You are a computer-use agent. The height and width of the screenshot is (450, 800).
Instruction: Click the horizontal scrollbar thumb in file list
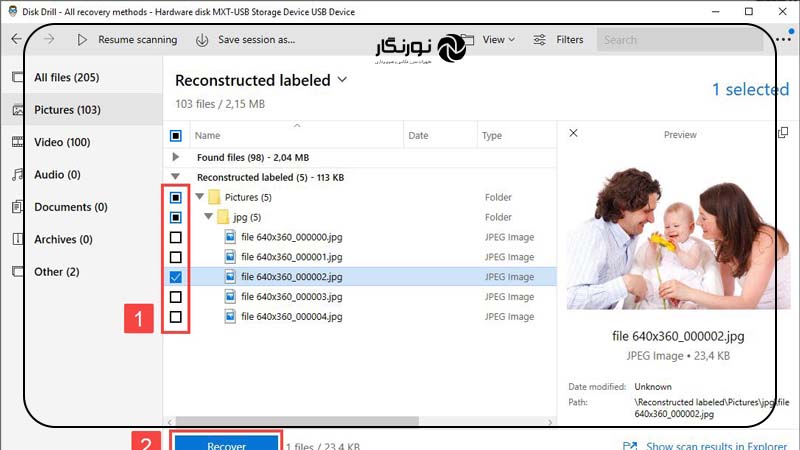click(x=297, y=421)
